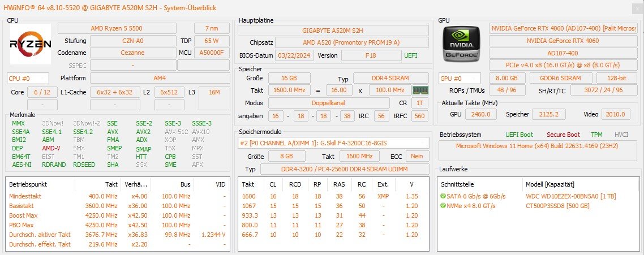Click the F18 BIOS version field

[x=371, y=55]
